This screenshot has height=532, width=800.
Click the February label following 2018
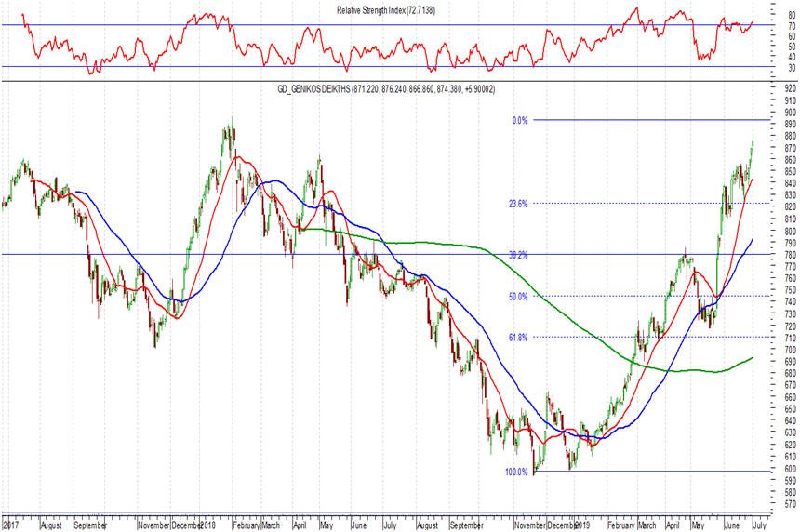247,525
